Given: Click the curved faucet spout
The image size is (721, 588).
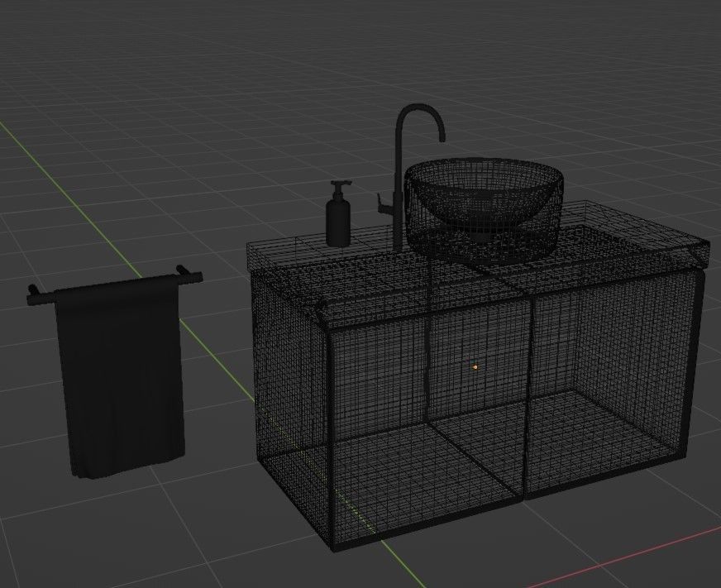Looking at the screenshot, I should point(419,121).
